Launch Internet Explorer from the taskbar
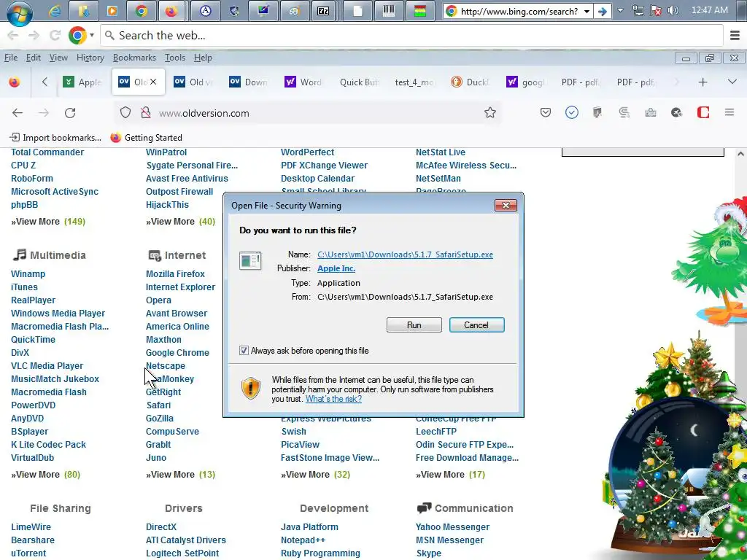 55,10
